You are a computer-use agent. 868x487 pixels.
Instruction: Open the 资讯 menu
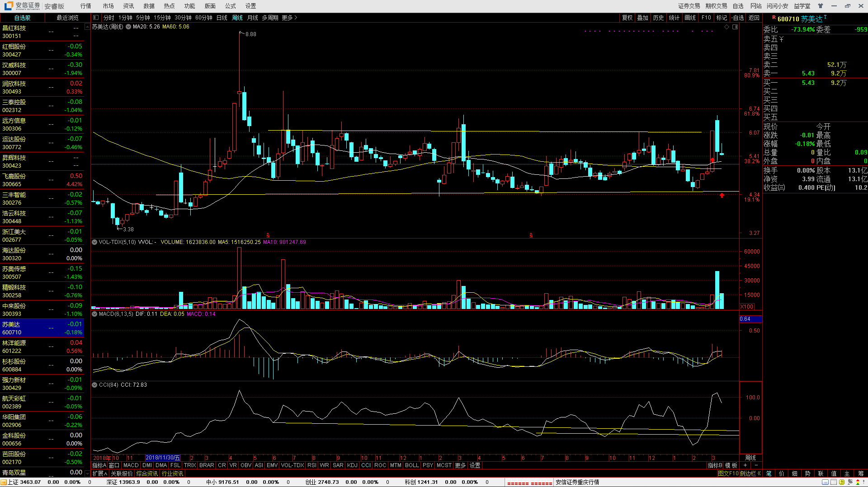click(129, 6)
